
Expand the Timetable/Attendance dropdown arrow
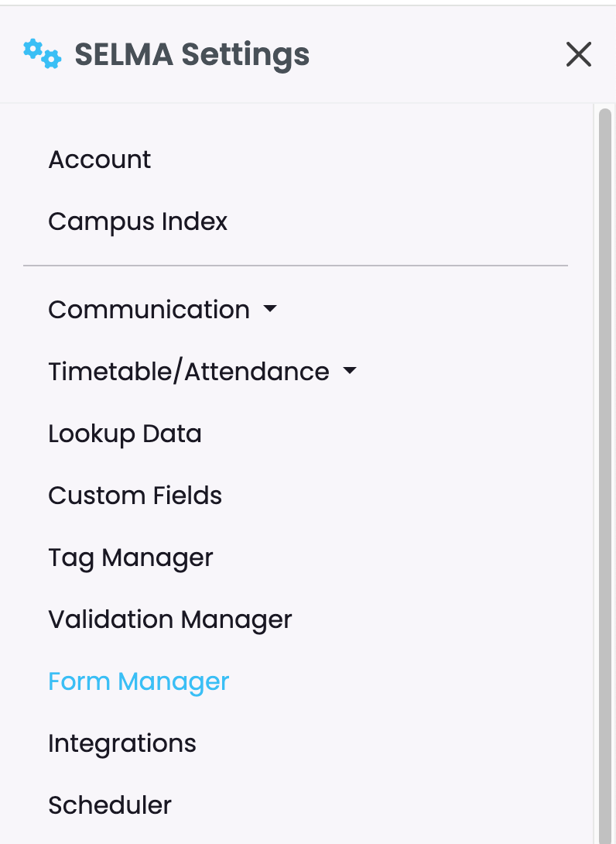350,370
